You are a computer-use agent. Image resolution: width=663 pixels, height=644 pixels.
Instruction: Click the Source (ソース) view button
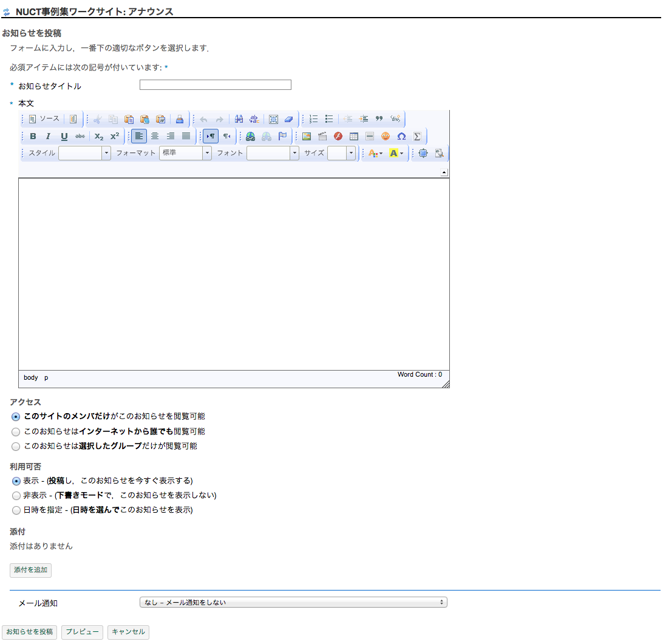(44, 119)
